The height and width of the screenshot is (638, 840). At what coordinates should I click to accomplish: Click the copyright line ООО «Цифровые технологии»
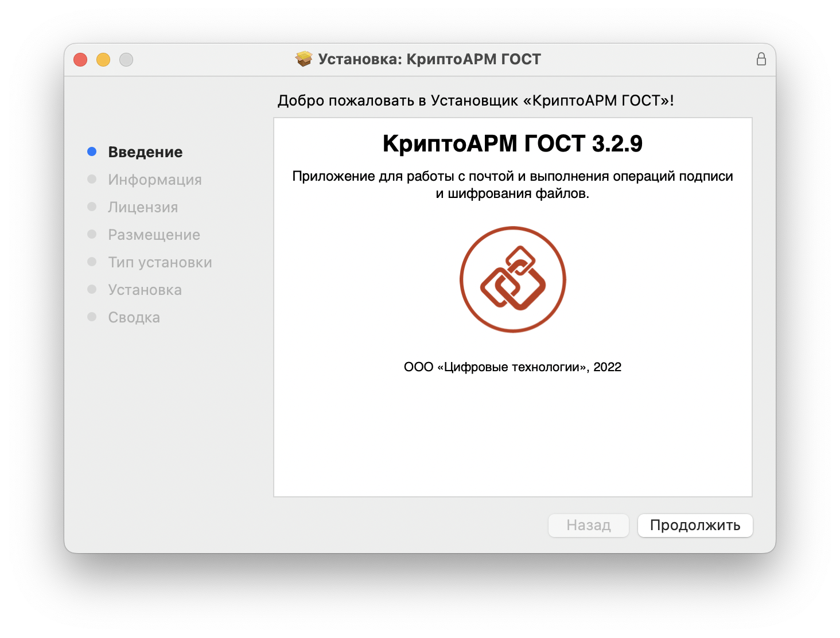tap(513, 367)
